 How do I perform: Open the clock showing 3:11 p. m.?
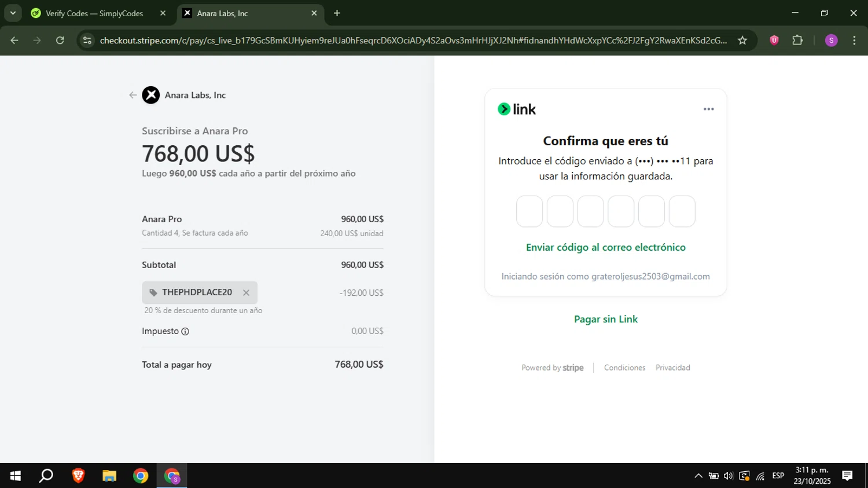pyautogui.click(x=812, y=476)
